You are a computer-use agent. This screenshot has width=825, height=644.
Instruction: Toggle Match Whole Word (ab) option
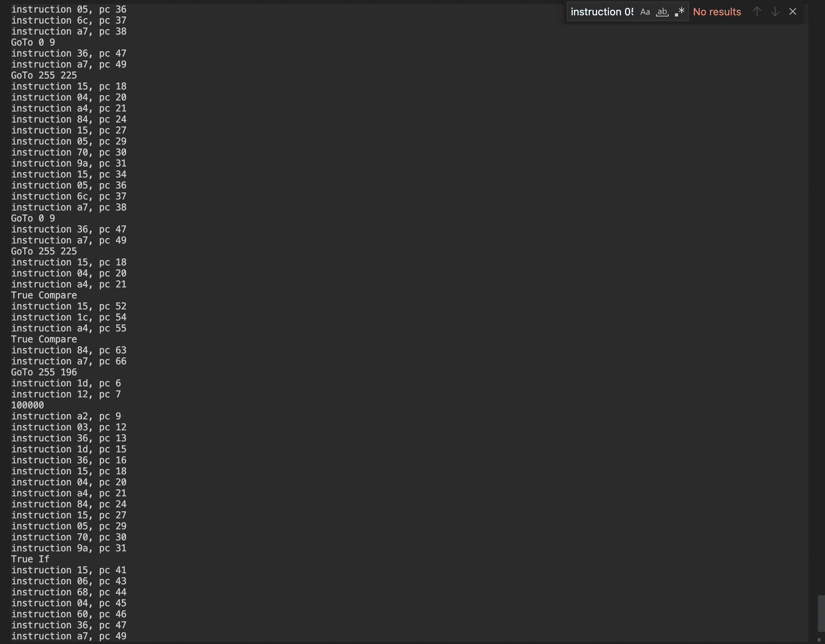click(x=662, y=12)
